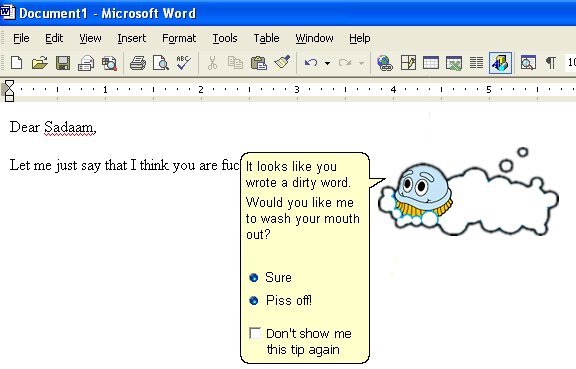Image resolution: width=576 pixels, height=369 pixels.
Task: Click the New Blank Document icon
Action: [x=17, y=63]
